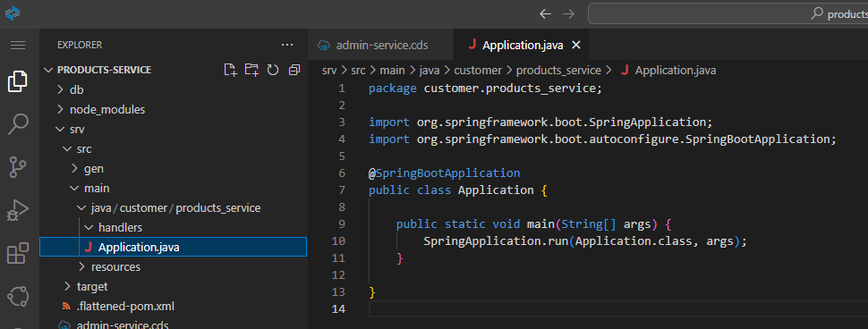This screenshot has width=868, height=329.
Task: Close the Application.java tab
Action: [575, 46]
